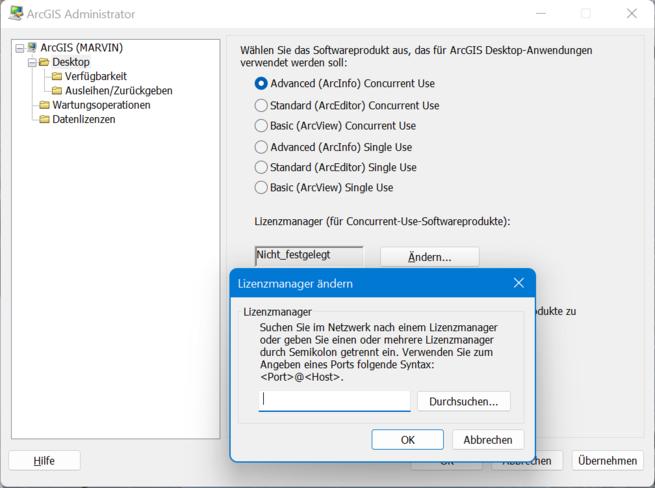655x488 pixels.
Task: Click the open folder icon beside Desktop
Action: tap(44, 62)
